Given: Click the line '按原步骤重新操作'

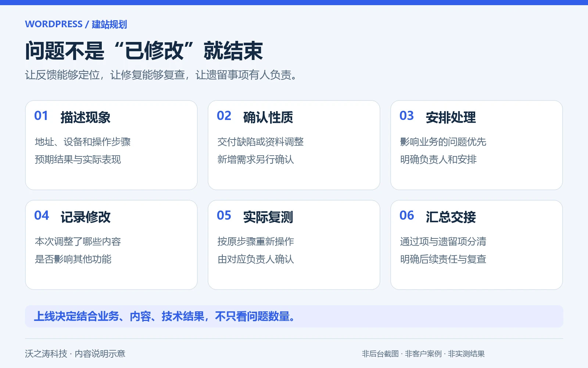Looking at the screenshot, I should click(x=256, y=241).
